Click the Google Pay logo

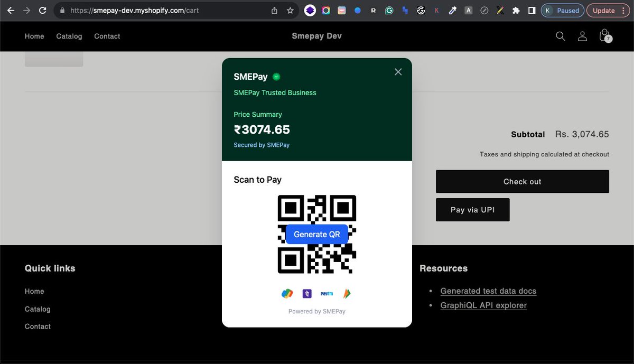click(x=287, y=293)
